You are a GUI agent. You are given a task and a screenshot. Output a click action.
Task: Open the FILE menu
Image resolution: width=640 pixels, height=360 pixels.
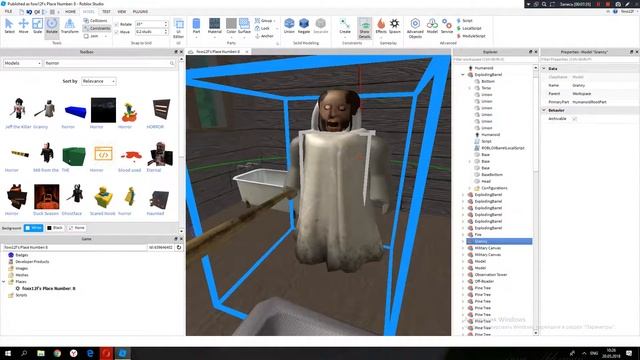[8, 11]
